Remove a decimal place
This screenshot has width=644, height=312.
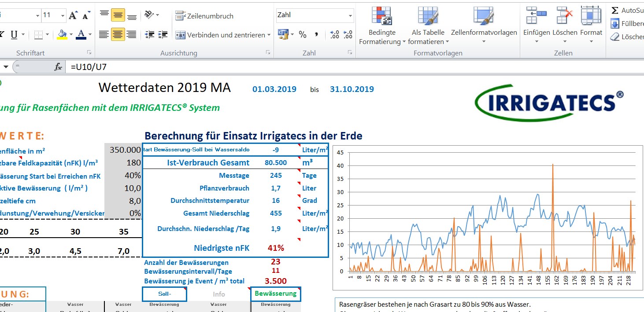point(348,34)
